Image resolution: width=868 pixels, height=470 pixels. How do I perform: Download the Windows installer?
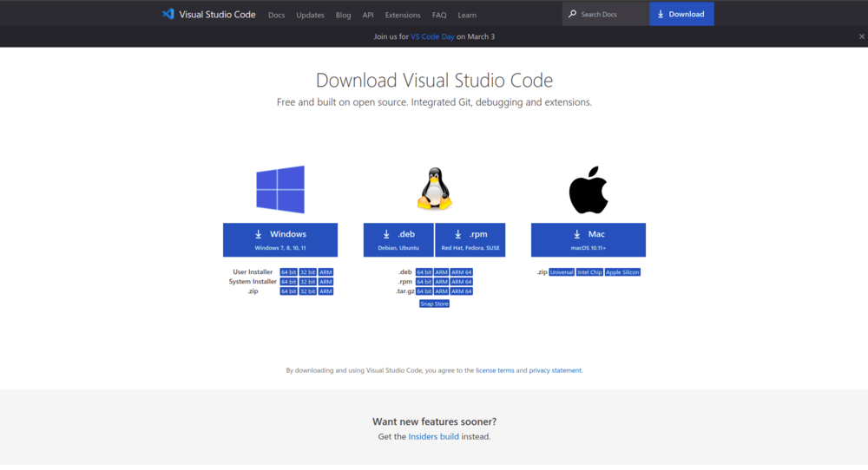pyautogui.click(x=280, y=240)
